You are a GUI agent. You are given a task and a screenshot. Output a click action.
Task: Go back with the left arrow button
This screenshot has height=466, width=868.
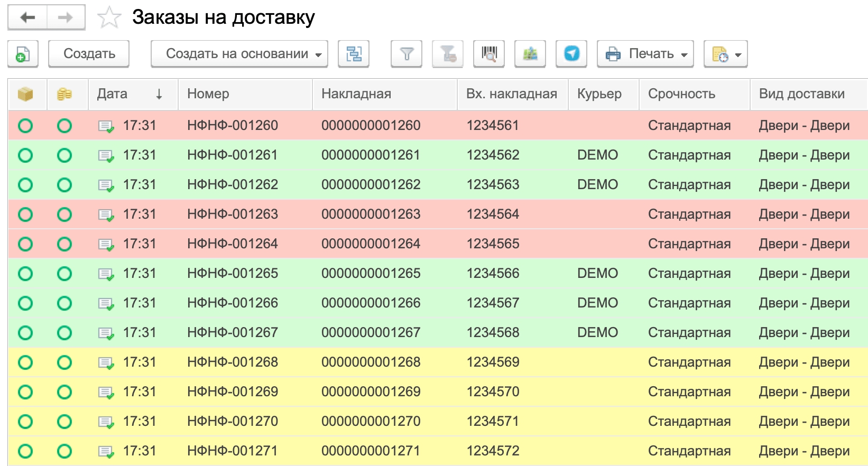coord(27,17)
